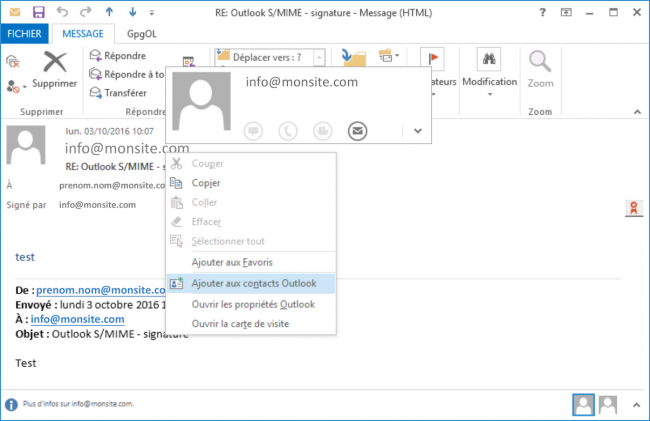Click the red follow-up flag icon

432,58
